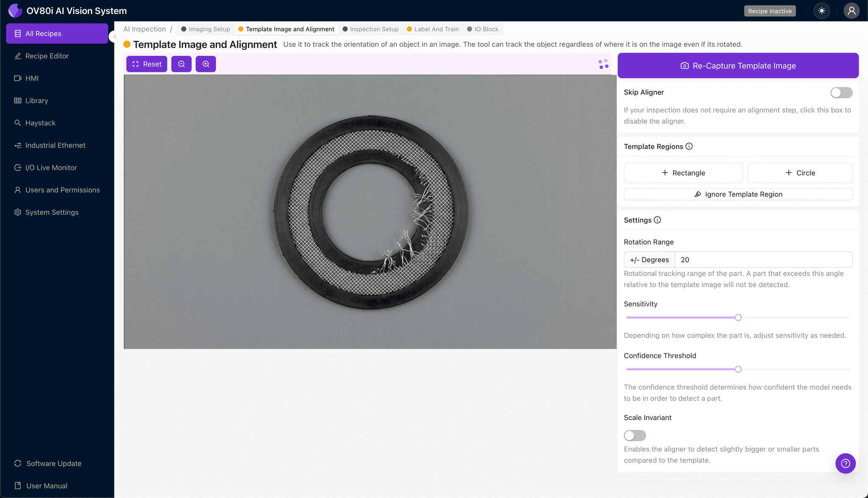Toggle light/dark theme sun icon
Image resolution: width=868 pixels, height=498 pixels.
(x=822, y=11)
